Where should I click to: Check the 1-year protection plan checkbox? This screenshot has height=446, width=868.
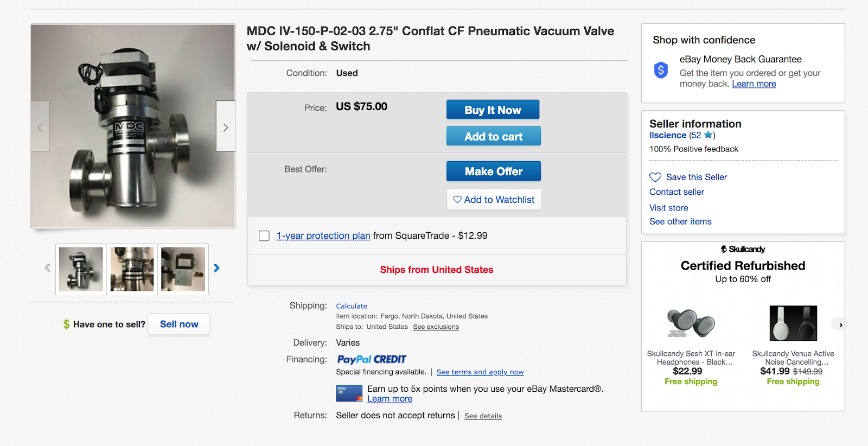(264, 236)
